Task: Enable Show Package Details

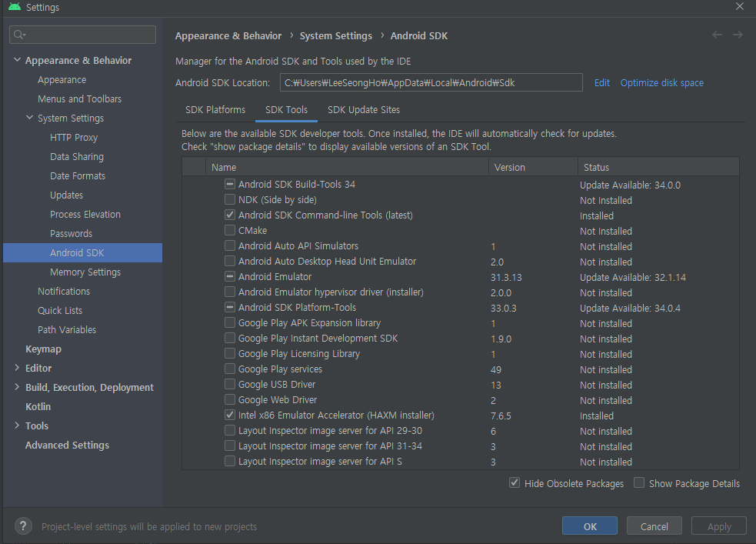Action: (x=639, y=482)
